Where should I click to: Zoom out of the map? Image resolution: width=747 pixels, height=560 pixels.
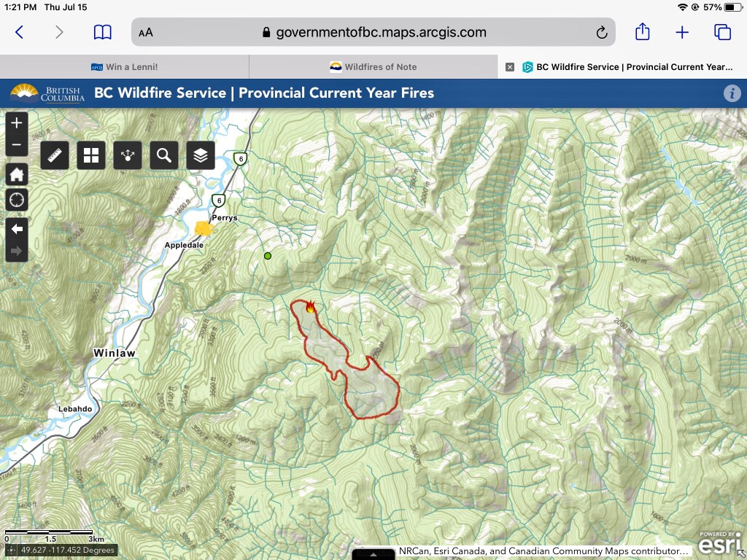17,145
